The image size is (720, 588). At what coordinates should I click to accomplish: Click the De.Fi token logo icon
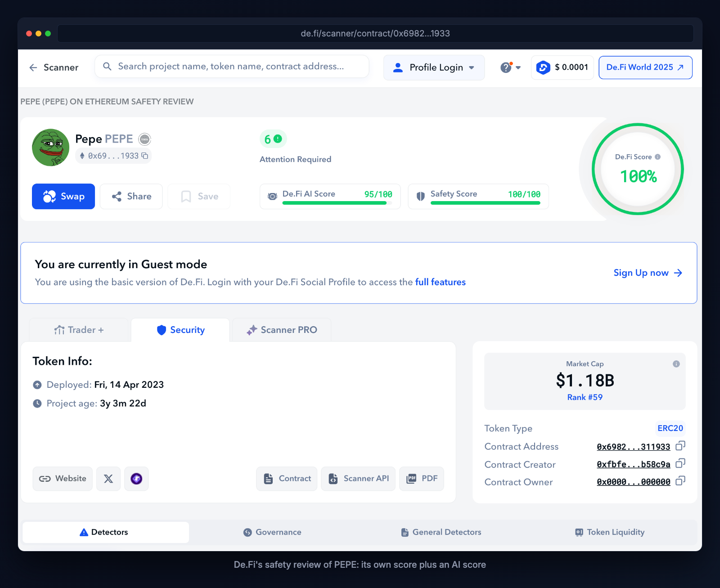click(543, 67)
